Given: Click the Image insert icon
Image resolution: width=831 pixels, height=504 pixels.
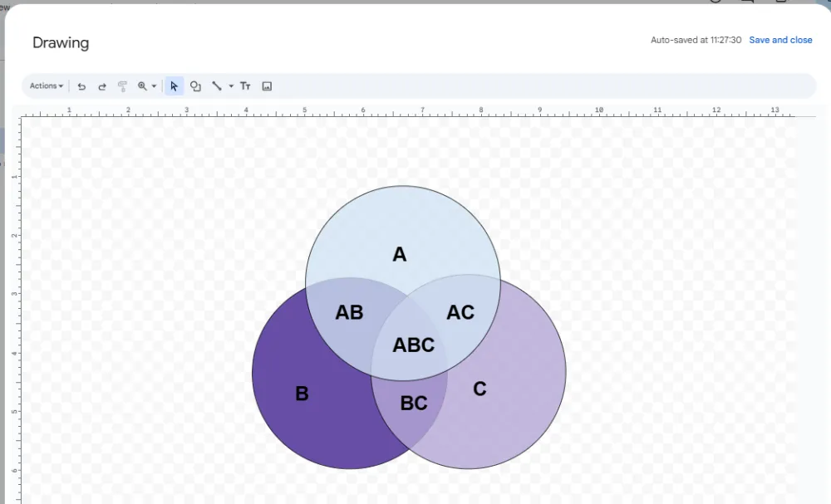Looking at the screenshot, I should coord(267,86).
